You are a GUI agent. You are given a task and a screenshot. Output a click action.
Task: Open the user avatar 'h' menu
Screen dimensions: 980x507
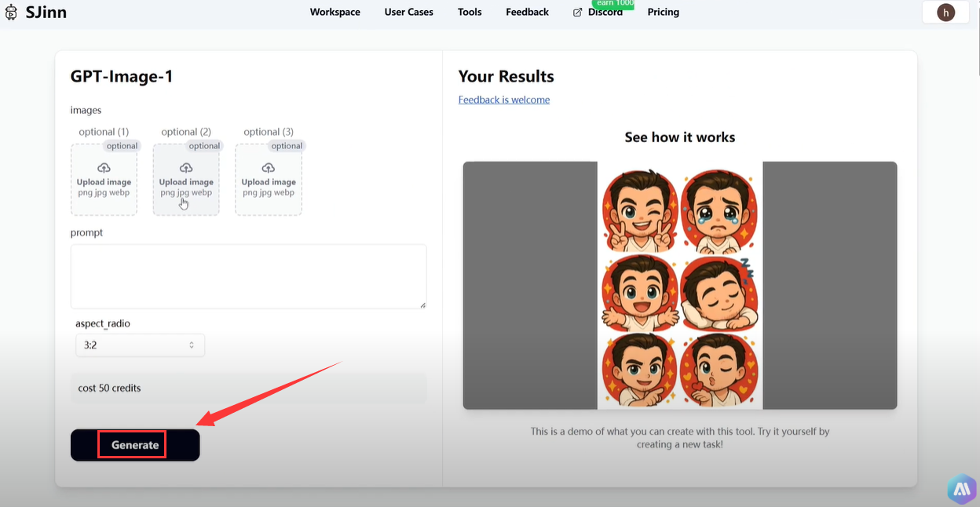tap(946, 13)
